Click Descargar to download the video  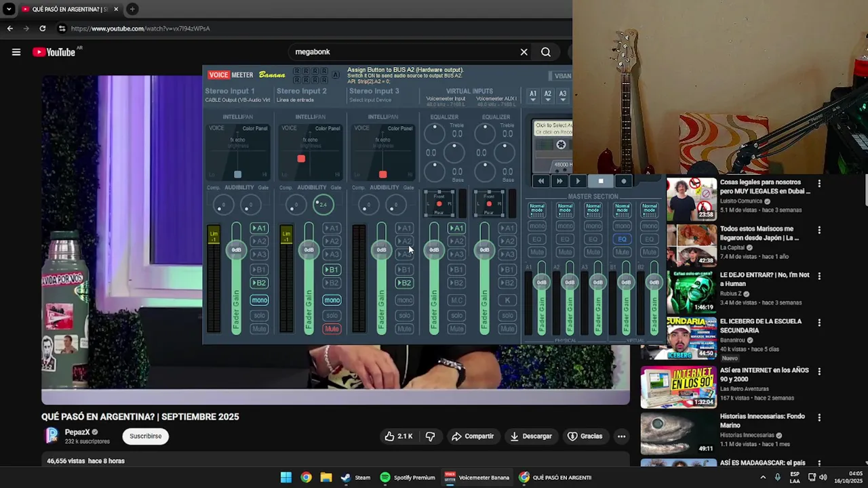click(x=531, y=436)
